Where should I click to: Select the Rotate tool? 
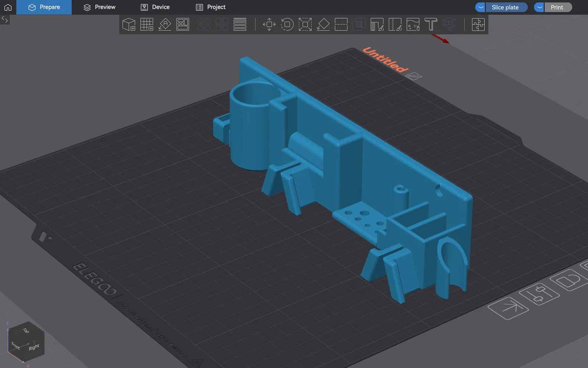pos(287,25)
